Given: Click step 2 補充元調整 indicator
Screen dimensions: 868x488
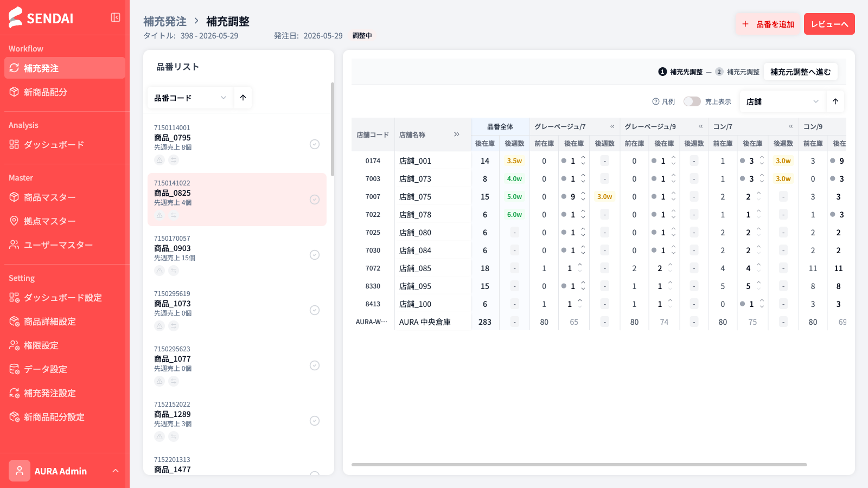Looking at the screenshot, I should [x=737, y=72].
